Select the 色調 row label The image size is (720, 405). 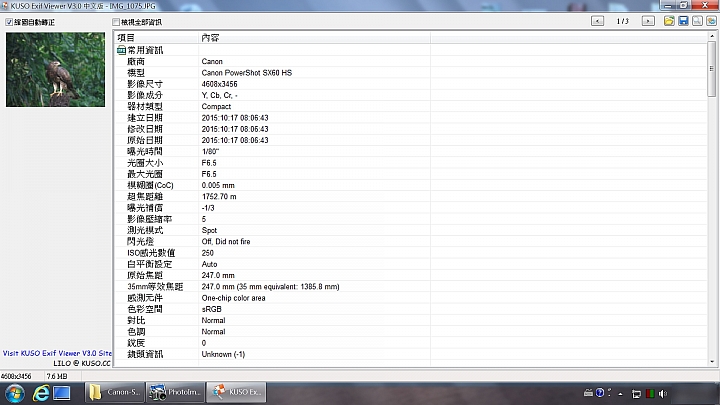coord(136,332)
